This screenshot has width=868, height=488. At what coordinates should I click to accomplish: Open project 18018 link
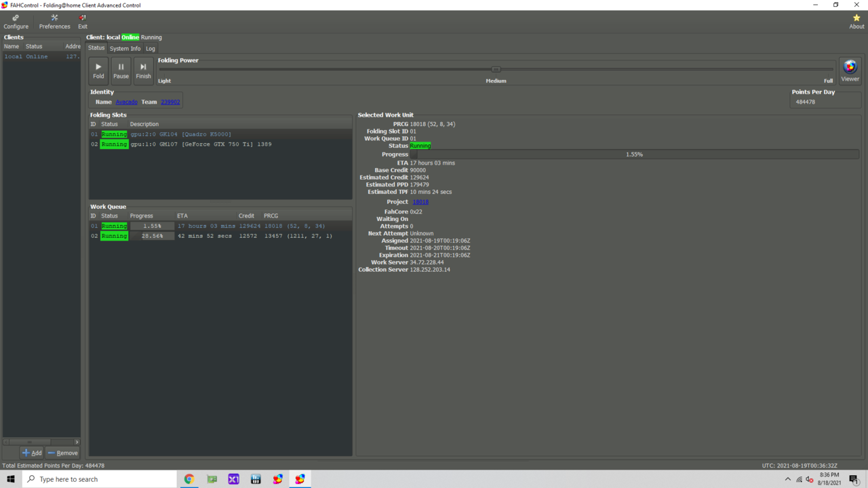point(420,202)
